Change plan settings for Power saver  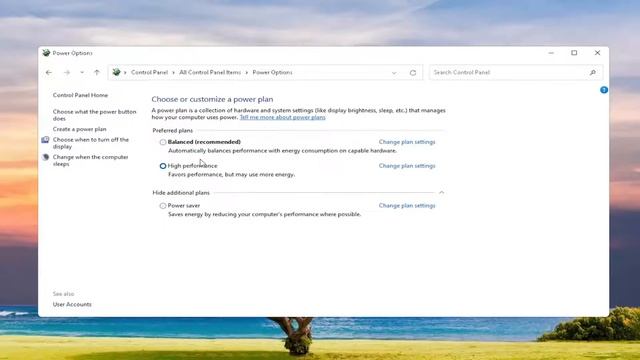(407, 205)
